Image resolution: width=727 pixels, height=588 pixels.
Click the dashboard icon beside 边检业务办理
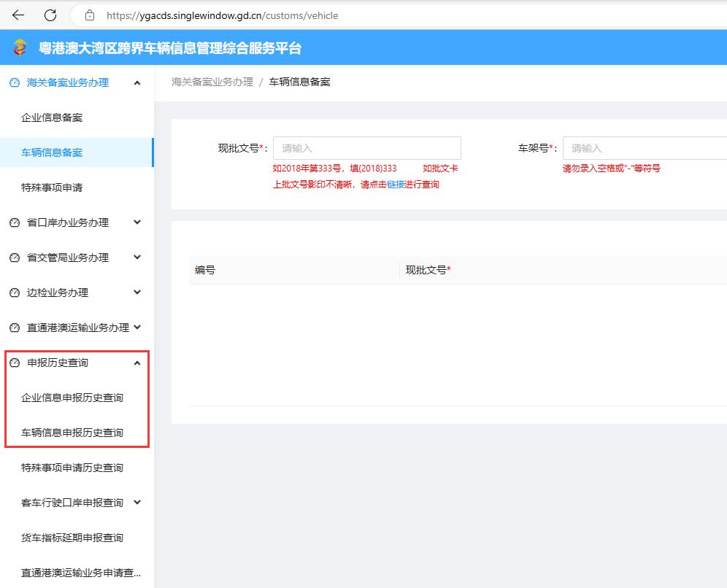(x=15, y=293)
